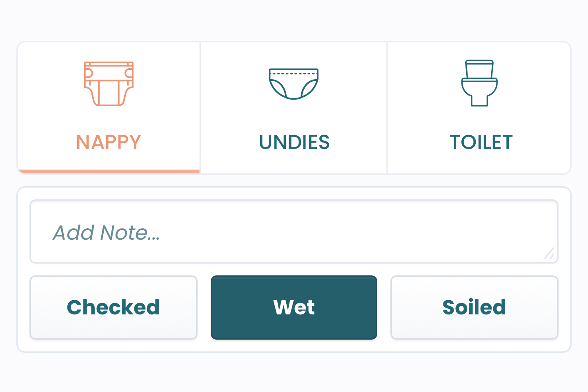Open the UNDIES tab label

(294, 142)
